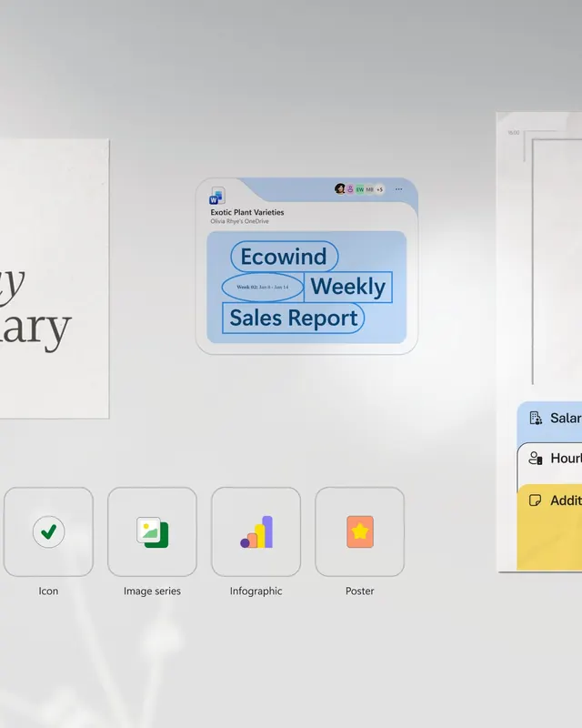Select the white 'Hourl…' tab

549,463
